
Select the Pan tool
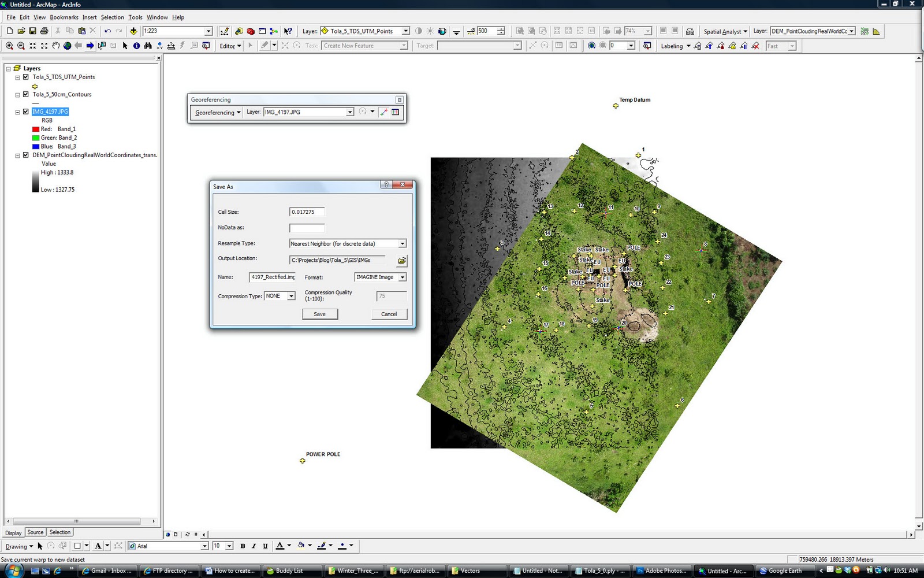pyautogui.click(x=55, y=47)
